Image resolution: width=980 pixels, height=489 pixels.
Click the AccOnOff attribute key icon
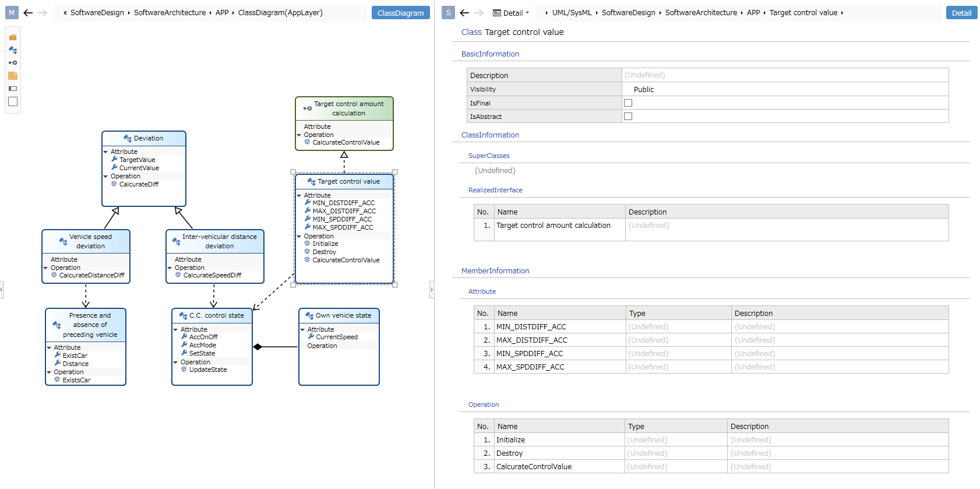[184, 336]
